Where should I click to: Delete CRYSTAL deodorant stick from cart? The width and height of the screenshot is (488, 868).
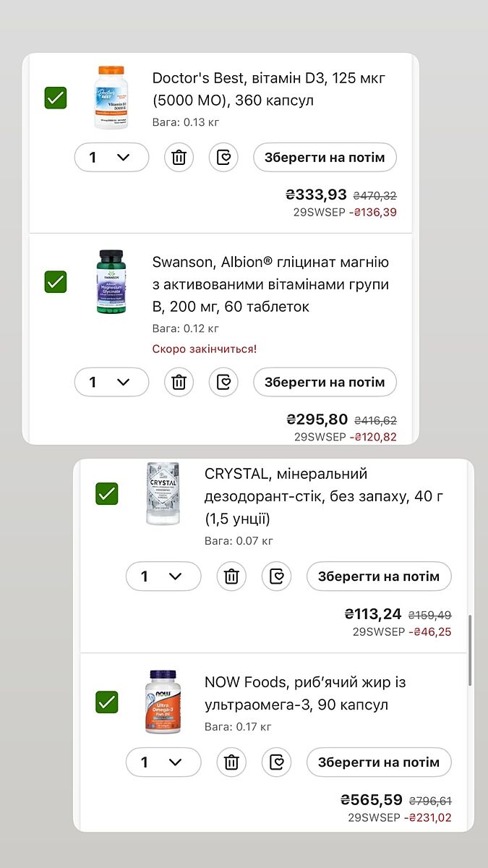pyautogui.click(x=231, y=576)
